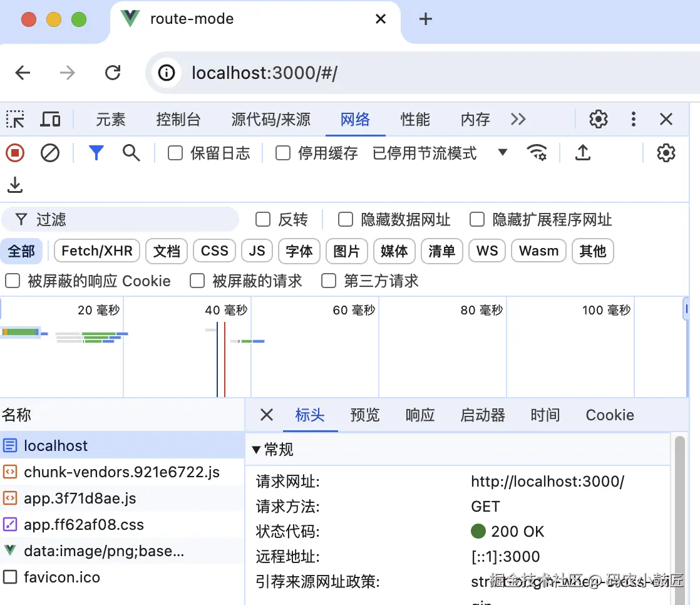Enable 保留日志 checkbox

point(175,153)
